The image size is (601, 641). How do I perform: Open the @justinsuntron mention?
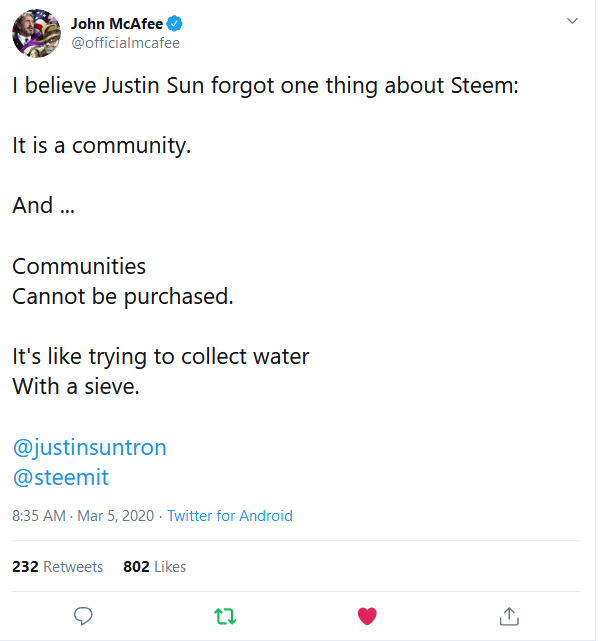(89, 447)
